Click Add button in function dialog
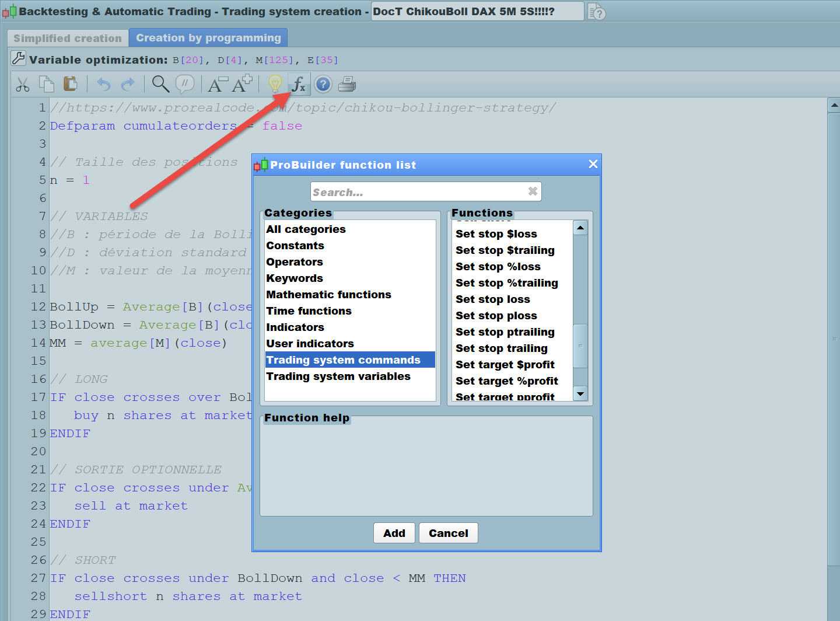This screenshot has height=621, width=840. click(394, 533)
